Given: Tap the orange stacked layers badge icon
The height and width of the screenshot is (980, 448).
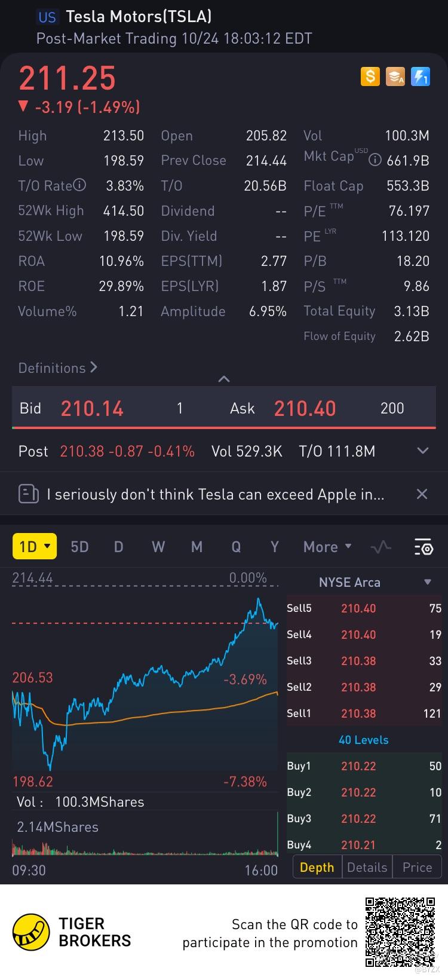Looking at the screenshot, I should (395, 76).
